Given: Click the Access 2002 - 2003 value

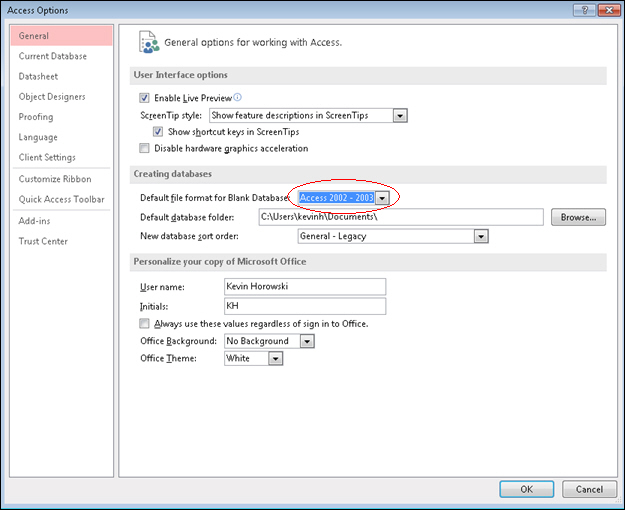Looking at the screenshot, I should point(336,198).
